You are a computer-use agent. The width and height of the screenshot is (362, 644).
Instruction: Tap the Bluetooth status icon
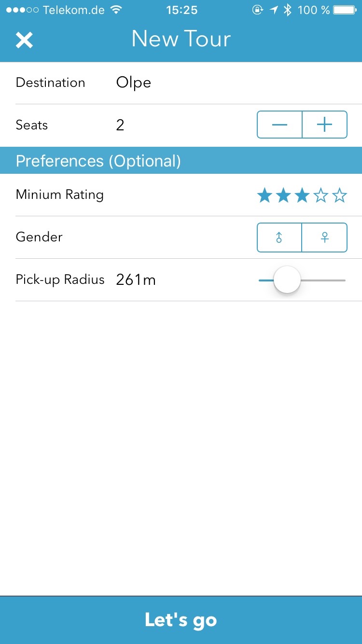(x=288, y=10)
